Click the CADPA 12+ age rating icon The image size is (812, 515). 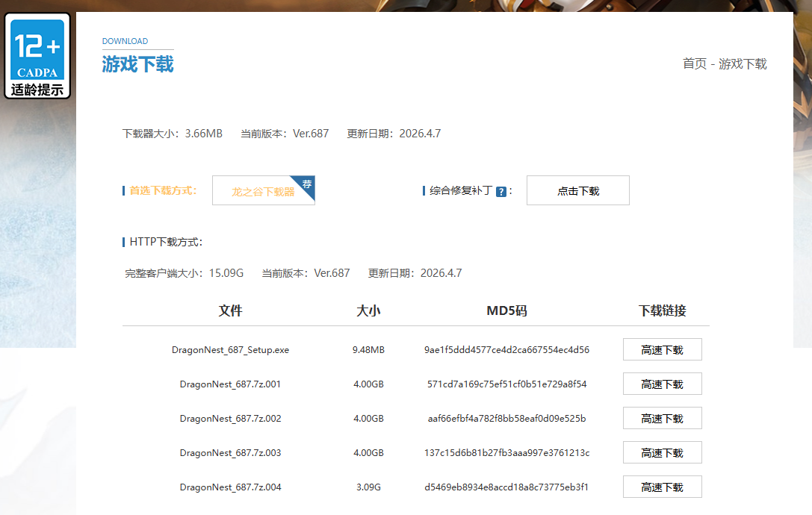(x=37, y=56)
